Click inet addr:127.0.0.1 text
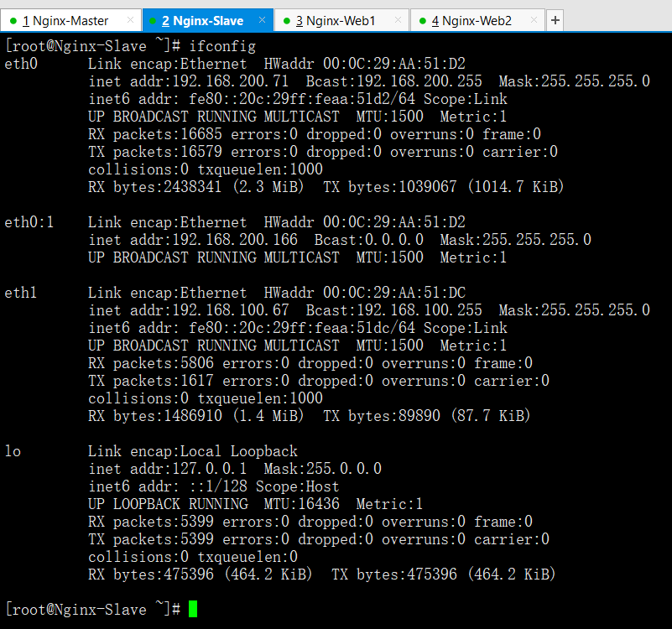Screen dimensions: 672x629 pyautogui.click(x=168, y=469)
